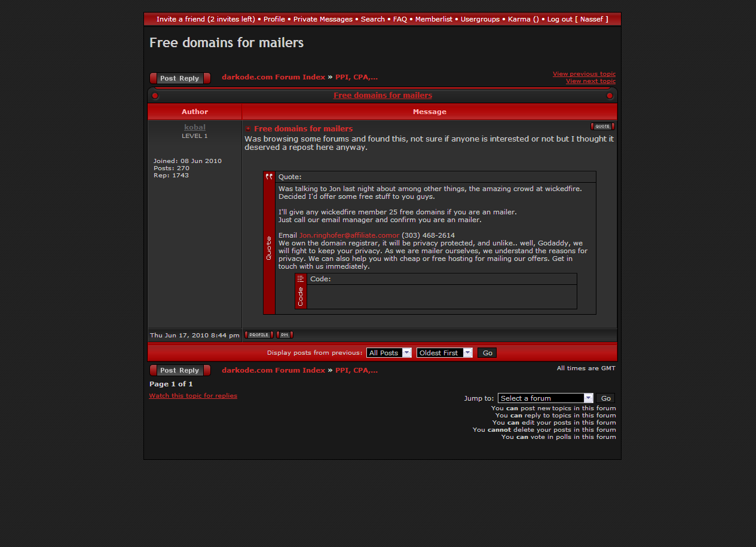Click the quoted email address link

pyautogui.click(x=349, y=235)
